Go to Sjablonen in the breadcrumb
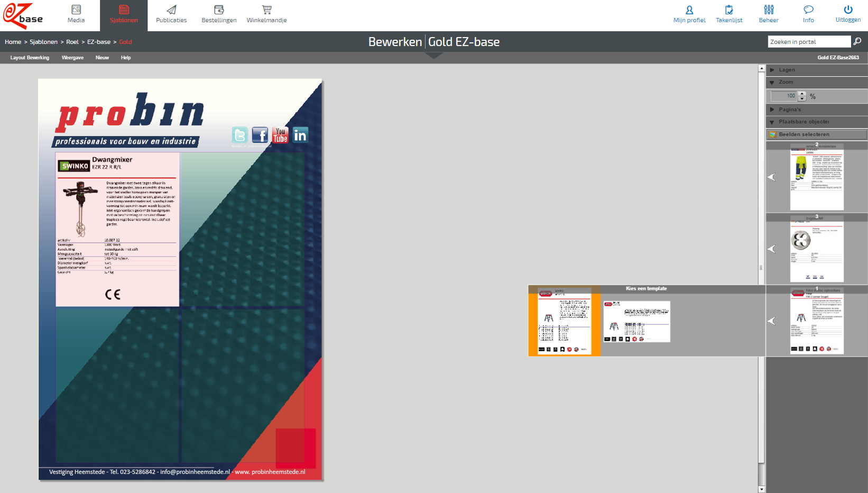This screenshot has height=493, width=868. pyautogui.click(x=43, y=42)
